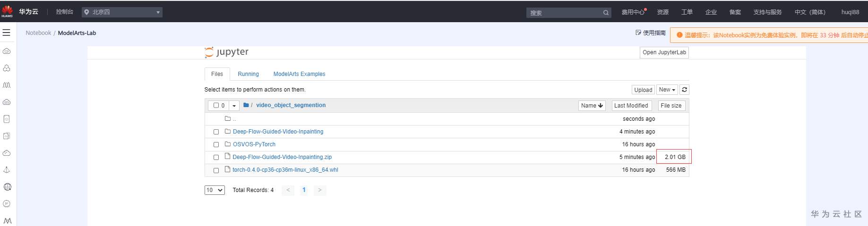Select page 1 in pagination
The height and width of the screenshot is (226, 868).
coord(304,190)
